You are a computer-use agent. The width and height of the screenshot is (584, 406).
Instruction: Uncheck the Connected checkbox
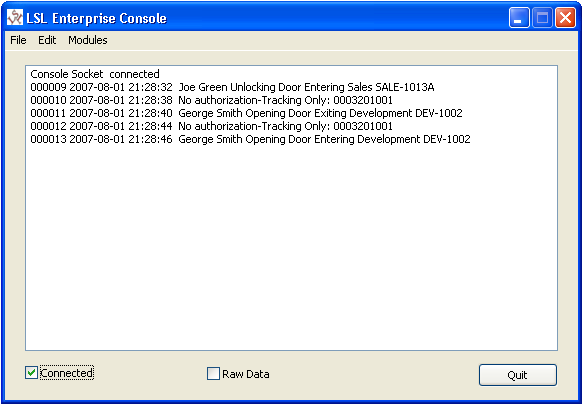pyautogui.click(x=31, y=373)
